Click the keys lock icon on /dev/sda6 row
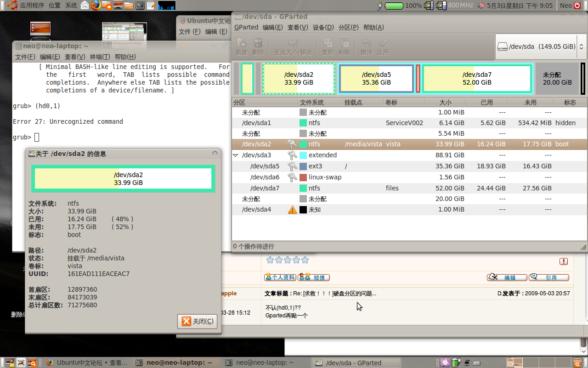588x368 pixels. pyautogui.click(x=292, y=177)
